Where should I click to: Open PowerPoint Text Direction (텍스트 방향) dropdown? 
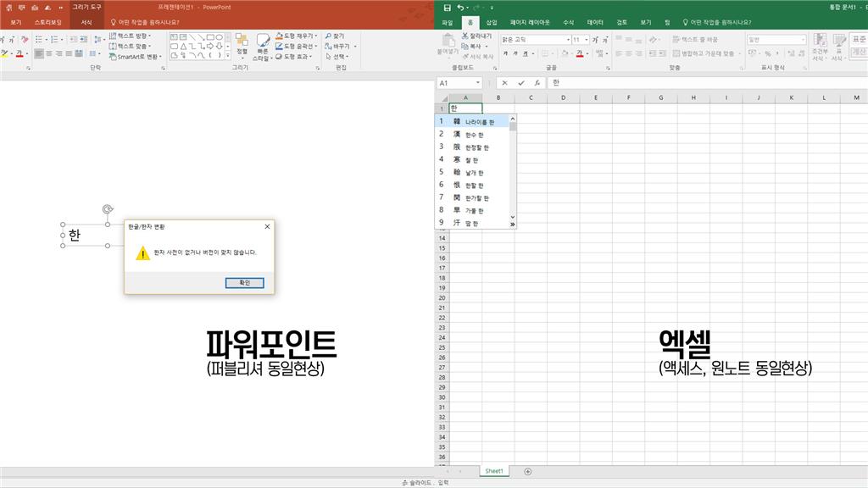click(x=130, y=36)
